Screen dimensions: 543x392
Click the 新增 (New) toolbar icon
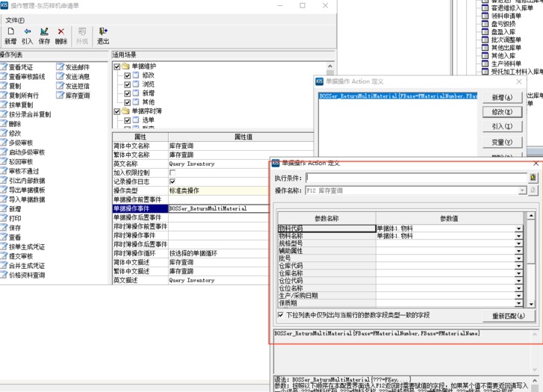10,35
